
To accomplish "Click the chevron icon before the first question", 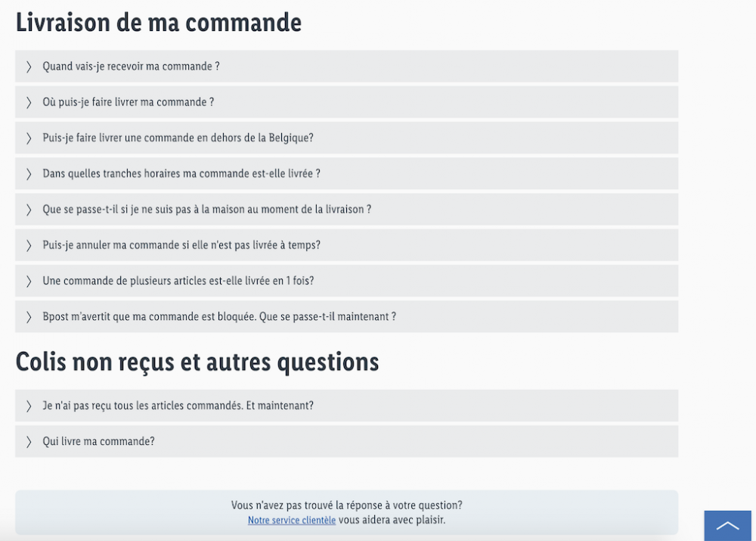I will [x=28, y=67].
